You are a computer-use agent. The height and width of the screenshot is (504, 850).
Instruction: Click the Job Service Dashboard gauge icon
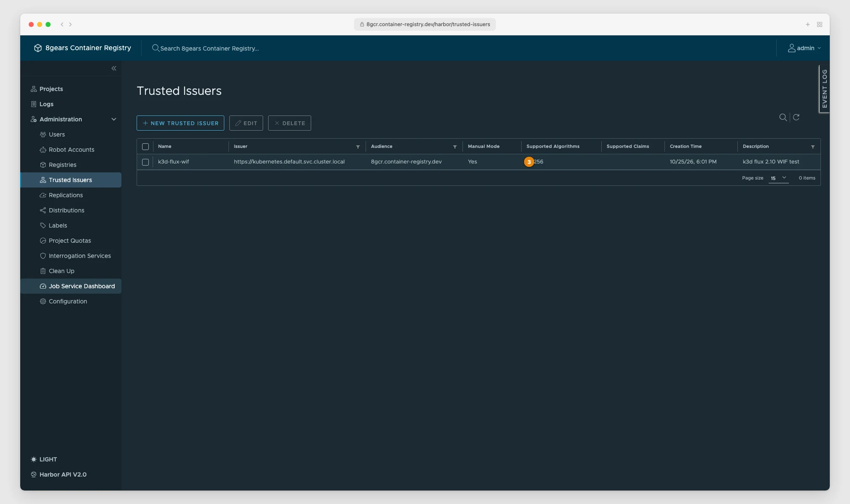(43, 286)
